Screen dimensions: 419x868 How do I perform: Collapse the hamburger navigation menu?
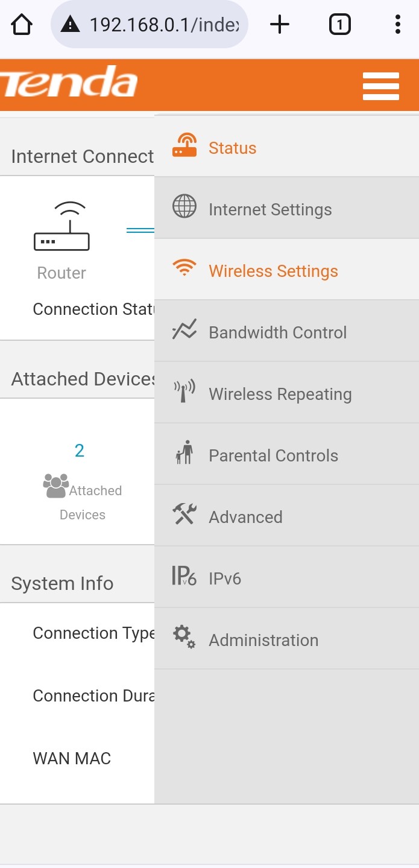tap(381, 86)
